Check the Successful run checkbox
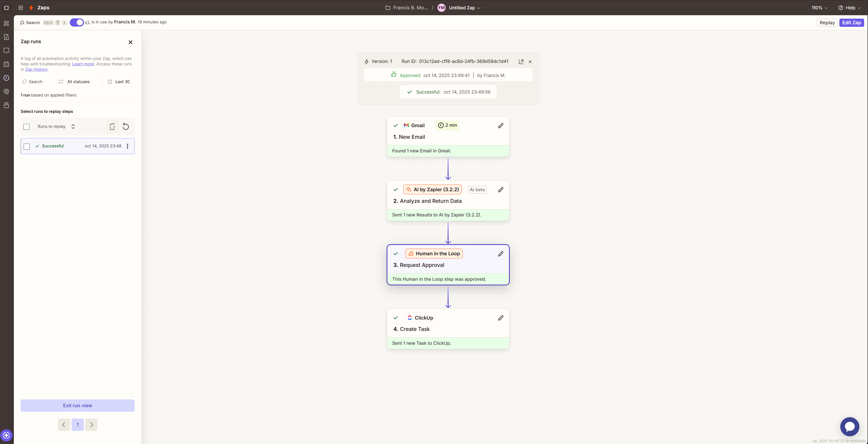 pos(27,146)
